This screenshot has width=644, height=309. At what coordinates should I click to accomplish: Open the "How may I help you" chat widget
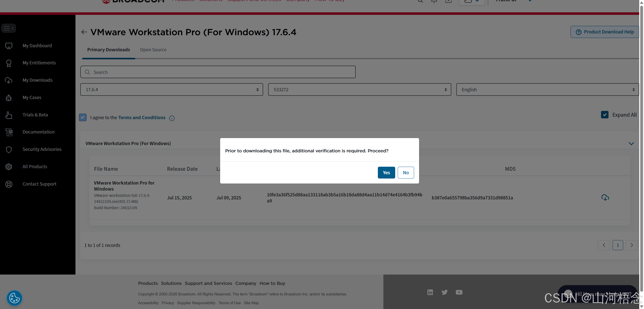click(598, 294)
